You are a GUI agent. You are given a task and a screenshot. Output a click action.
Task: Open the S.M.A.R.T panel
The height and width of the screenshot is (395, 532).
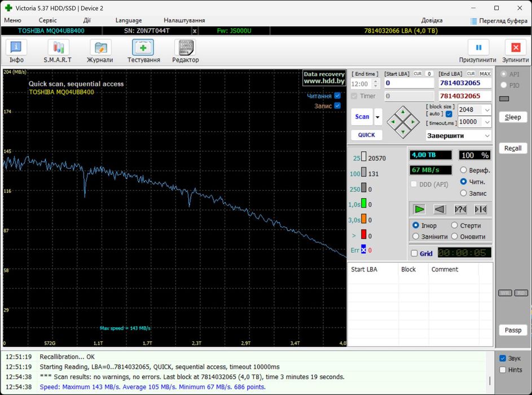tap(58, 49)
